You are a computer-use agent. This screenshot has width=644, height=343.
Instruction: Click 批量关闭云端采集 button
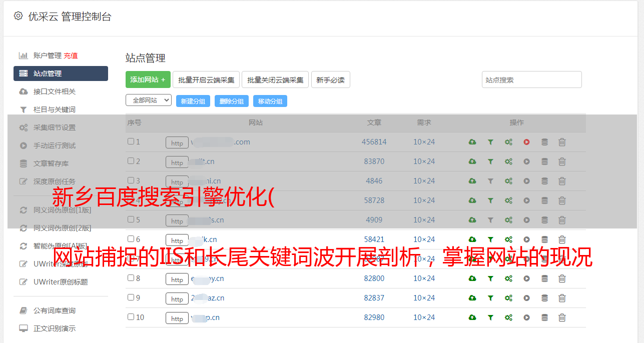pyautogui.click(x=275, y=79)
